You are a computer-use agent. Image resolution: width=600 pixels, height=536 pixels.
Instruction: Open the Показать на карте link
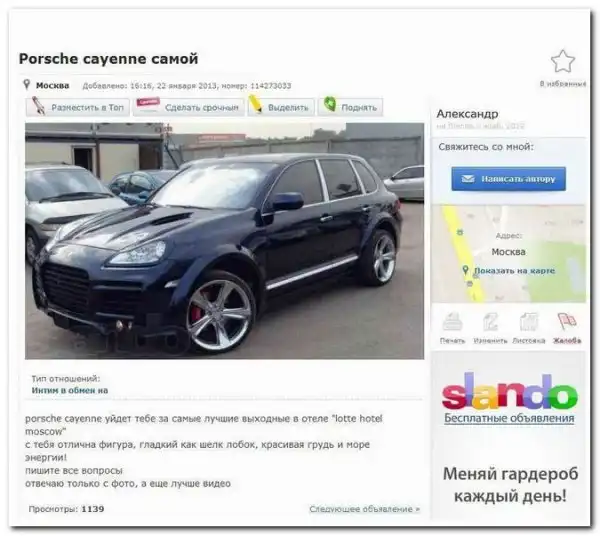[514, 270]
